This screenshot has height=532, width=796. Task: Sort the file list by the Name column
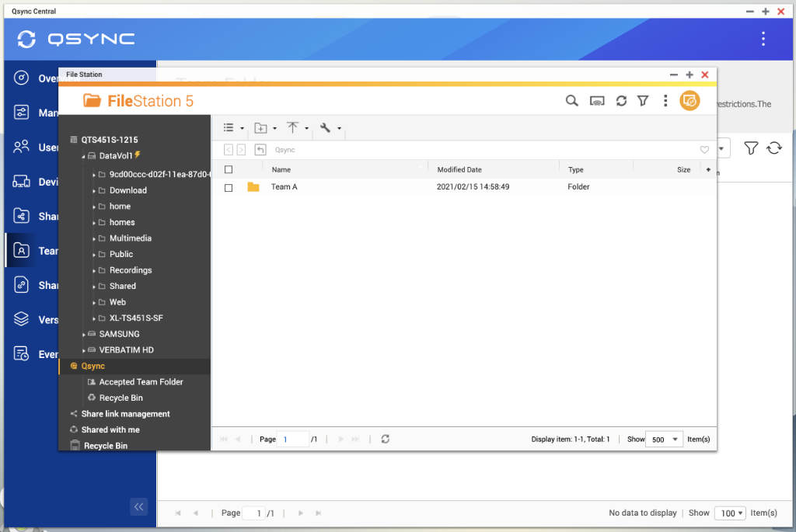(x=281, y=170)
